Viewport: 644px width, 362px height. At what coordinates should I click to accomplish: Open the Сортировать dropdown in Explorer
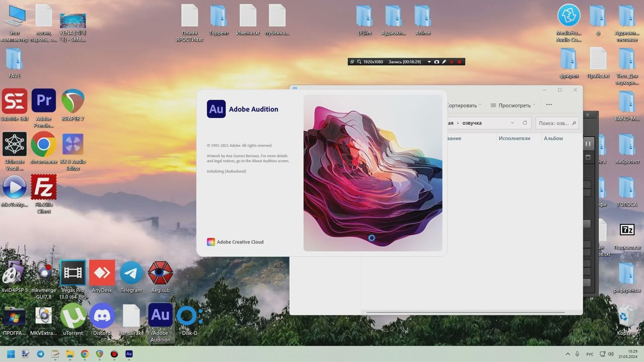(464, 106)
